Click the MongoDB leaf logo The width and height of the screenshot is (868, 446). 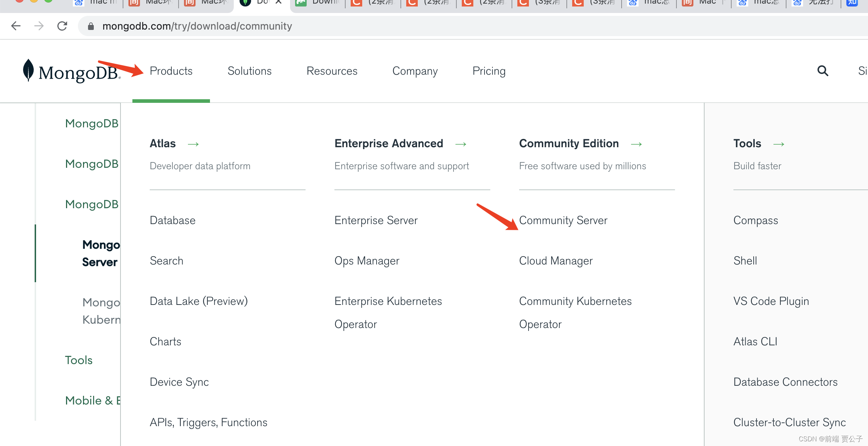point(29,70)
